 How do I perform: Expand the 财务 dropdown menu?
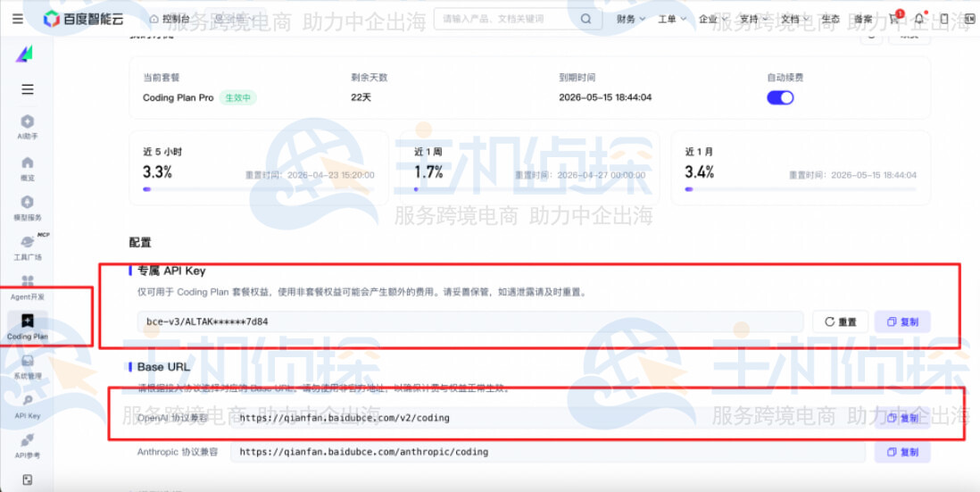tap(631, 19)
